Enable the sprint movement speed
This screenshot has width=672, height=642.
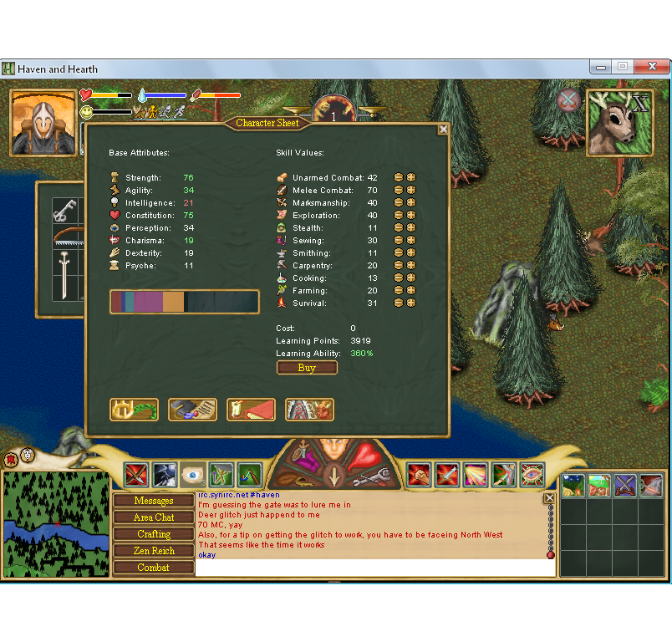pyautogui.click(x=178, y=111)
